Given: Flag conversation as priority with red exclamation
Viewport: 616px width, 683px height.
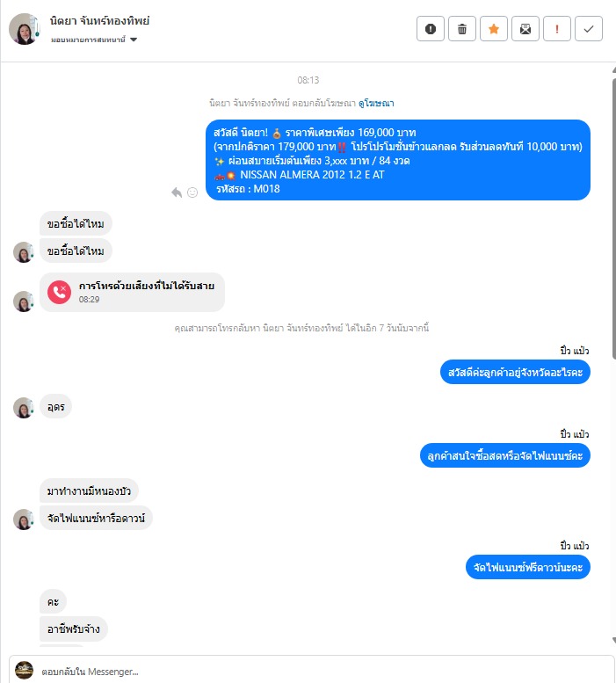Looking at the screenshot, I should click(557, 29).
